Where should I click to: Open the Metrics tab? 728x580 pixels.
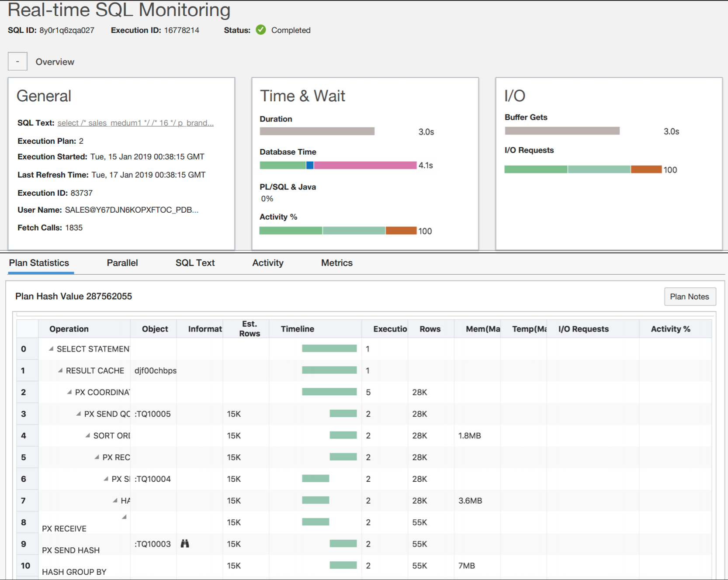(x=336, y=263)
